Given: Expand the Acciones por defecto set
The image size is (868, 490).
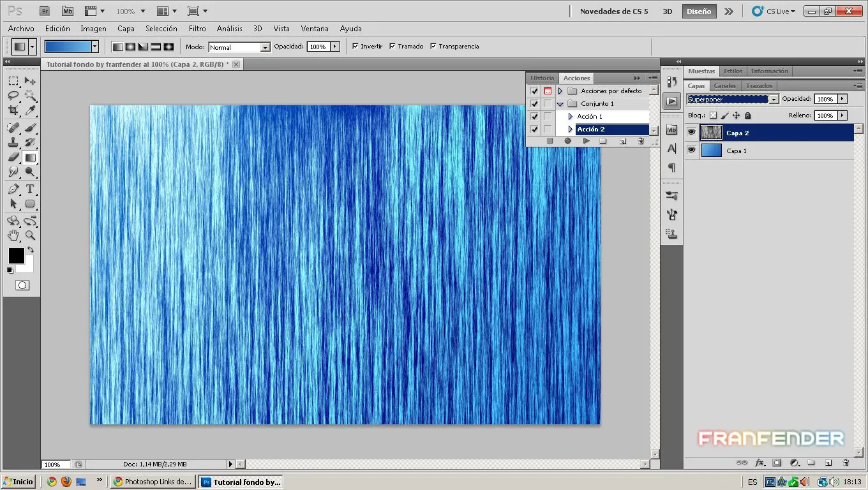Looking at the screenshot, I should [560, 91].
